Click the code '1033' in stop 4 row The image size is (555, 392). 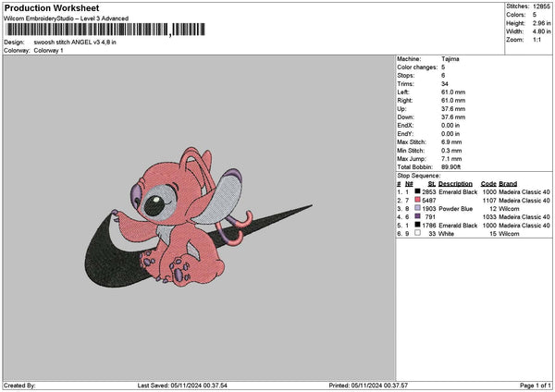tap(489, 217)
